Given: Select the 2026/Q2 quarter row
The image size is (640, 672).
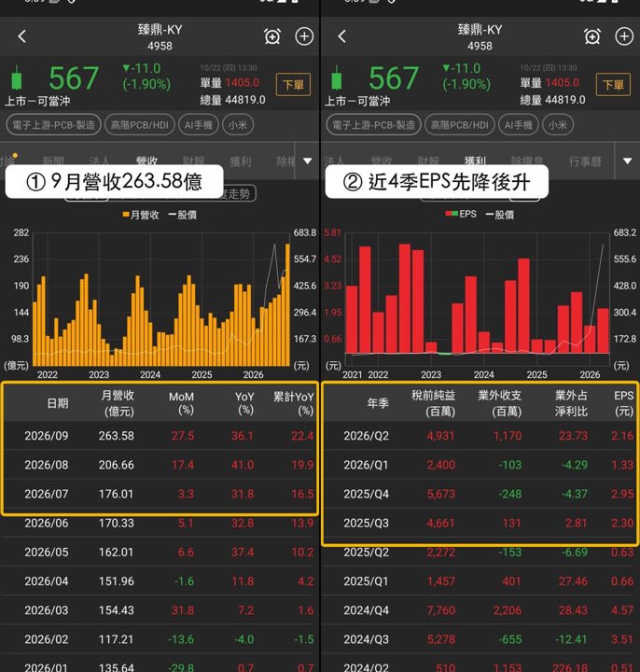Looking at the screenshot, I should click(480, 436).
